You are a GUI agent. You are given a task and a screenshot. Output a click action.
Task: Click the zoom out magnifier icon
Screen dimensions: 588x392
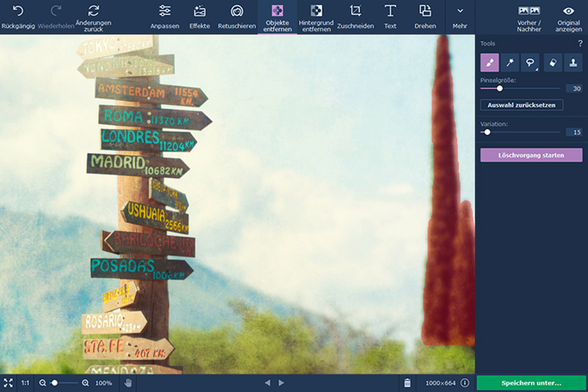click(43, 383)
